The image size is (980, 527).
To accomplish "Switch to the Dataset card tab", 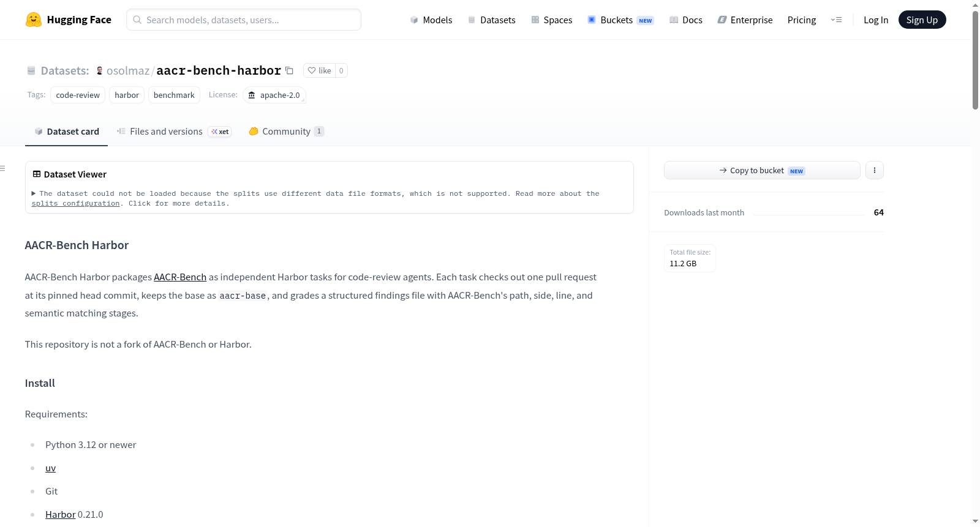I will (x=66, y=132).
